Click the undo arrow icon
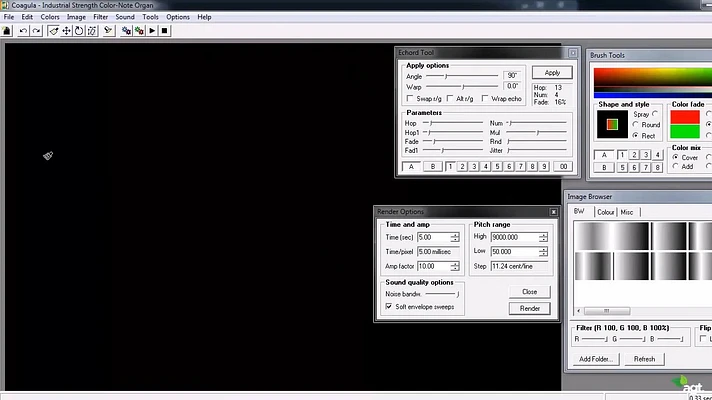Viewport: 712px width, 400px height. click(23, 31)
